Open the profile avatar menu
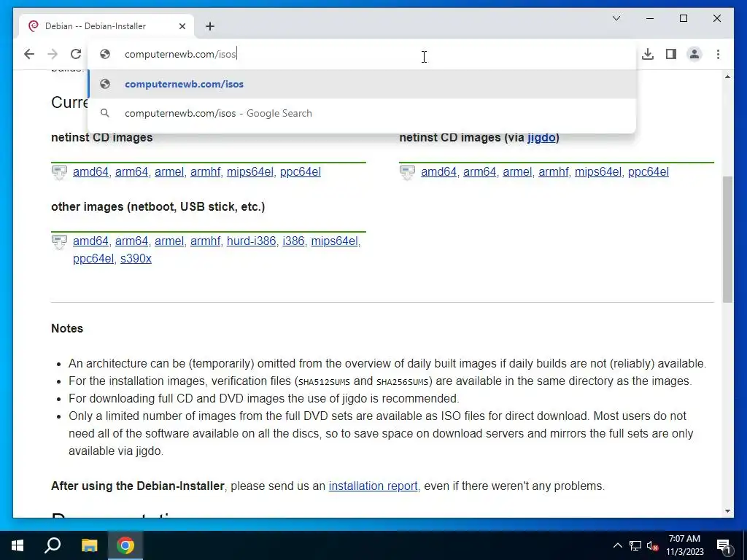 (x=694, y=54)
